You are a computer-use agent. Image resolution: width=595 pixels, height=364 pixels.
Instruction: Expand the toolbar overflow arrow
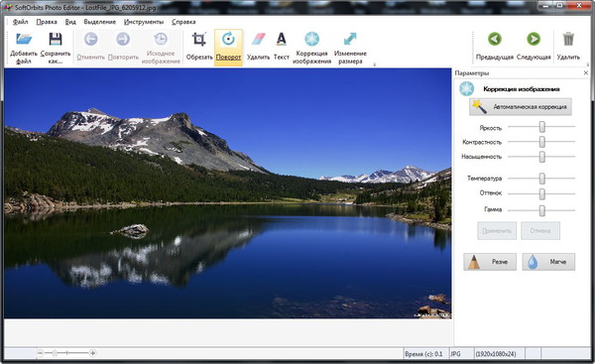pos(374,64)
